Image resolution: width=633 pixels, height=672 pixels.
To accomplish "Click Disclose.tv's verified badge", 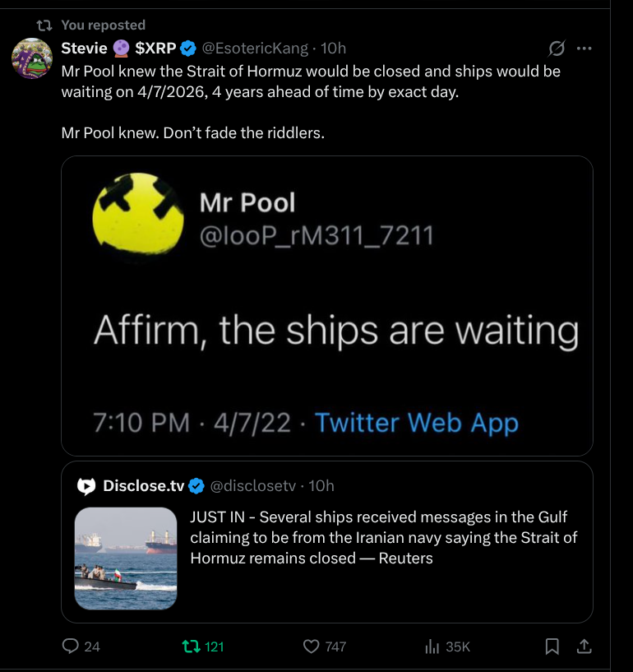I will [x=196, y=486].
